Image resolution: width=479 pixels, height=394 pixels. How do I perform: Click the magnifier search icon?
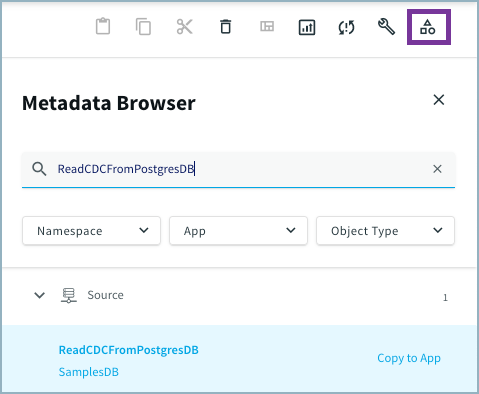[39, 169]
